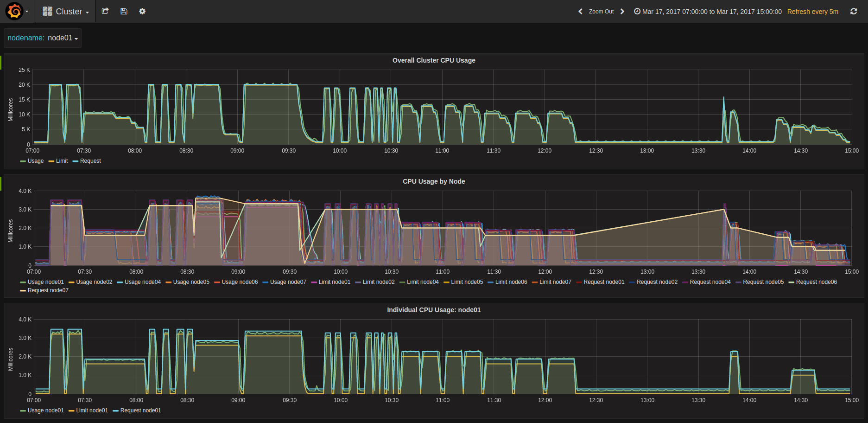
Task: Open dashboard settings gear icon
Action: pos(142,11)
